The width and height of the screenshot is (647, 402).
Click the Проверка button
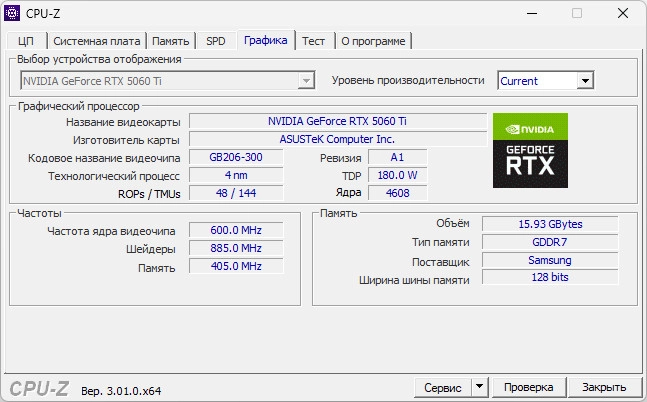coord(529,387)
